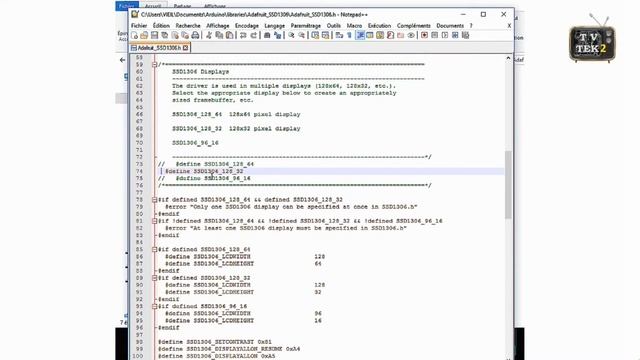
Task: Open the Documents menu
Action: point(450,25)
